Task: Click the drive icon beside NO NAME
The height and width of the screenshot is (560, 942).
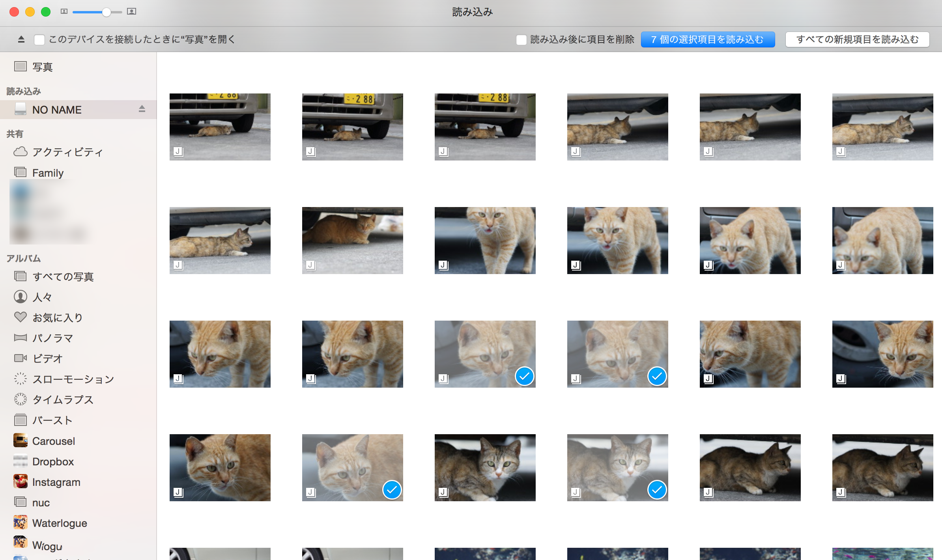Action: coord(21,109)
